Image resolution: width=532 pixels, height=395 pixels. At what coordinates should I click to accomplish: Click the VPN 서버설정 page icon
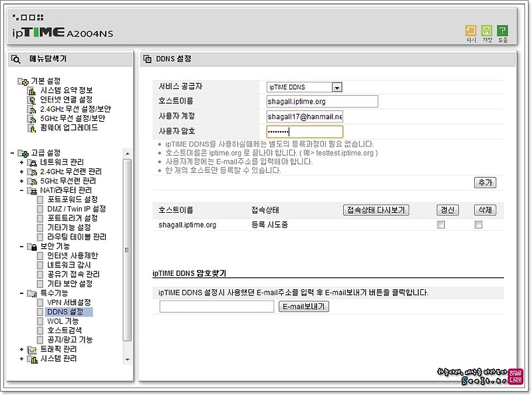point(40,303)
